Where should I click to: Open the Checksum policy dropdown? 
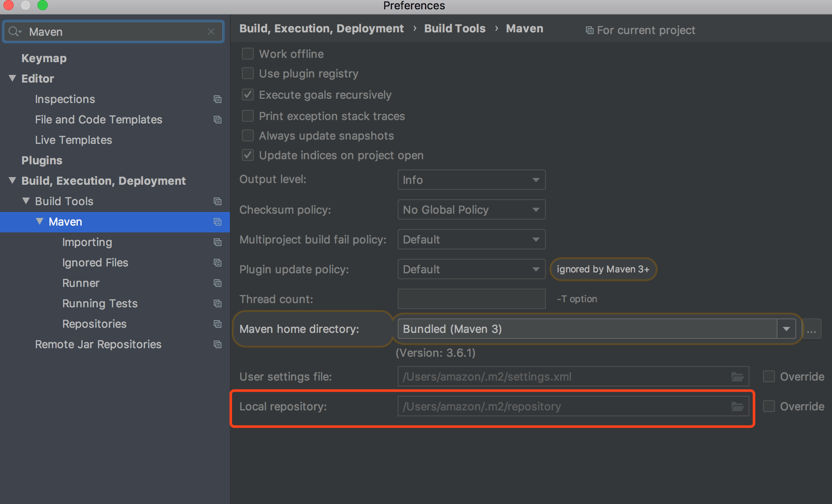pyautogui.click(x=471, y=209)
